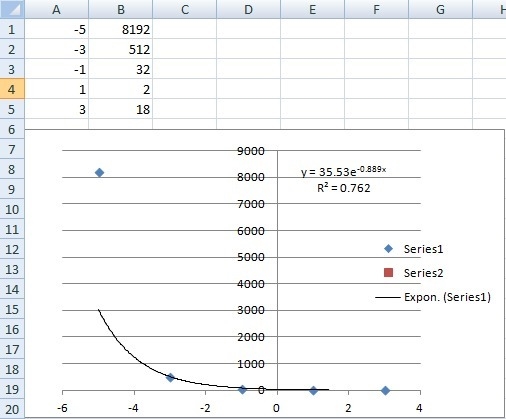Click the data point at x = -1
Image resolution: width=506 pixels, height=419 pixels.
242,389
